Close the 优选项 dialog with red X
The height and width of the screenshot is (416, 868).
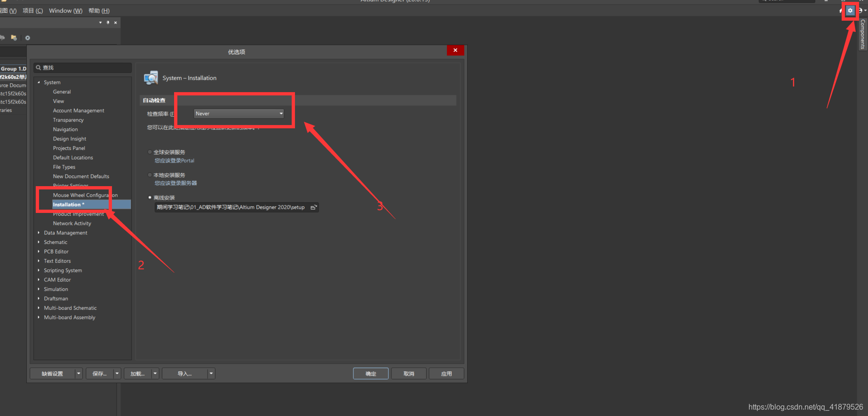455,50
